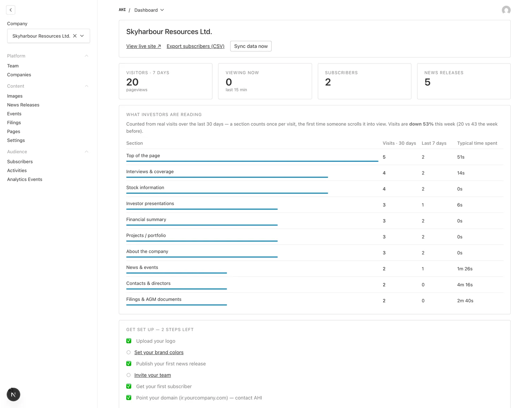Click the Viewing Now stat card
This screenshot has width=532, height=408.
(265, 81)
